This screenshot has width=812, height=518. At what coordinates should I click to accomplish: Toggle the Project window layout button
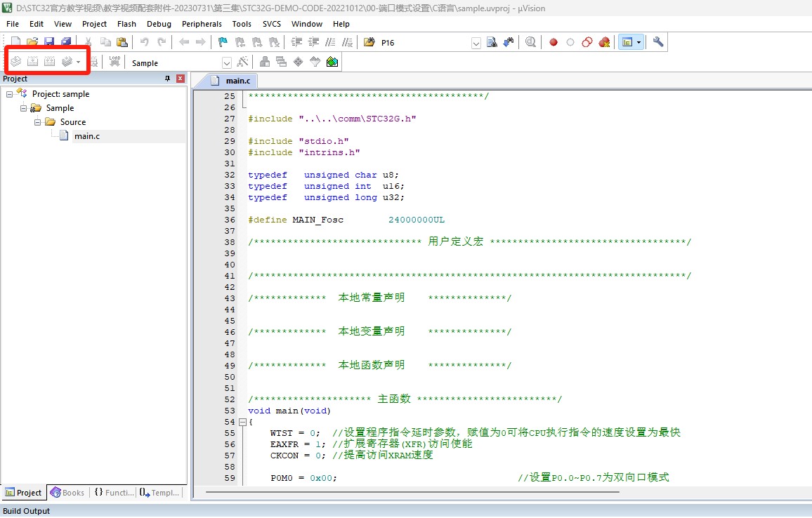[x=627, y=42]
